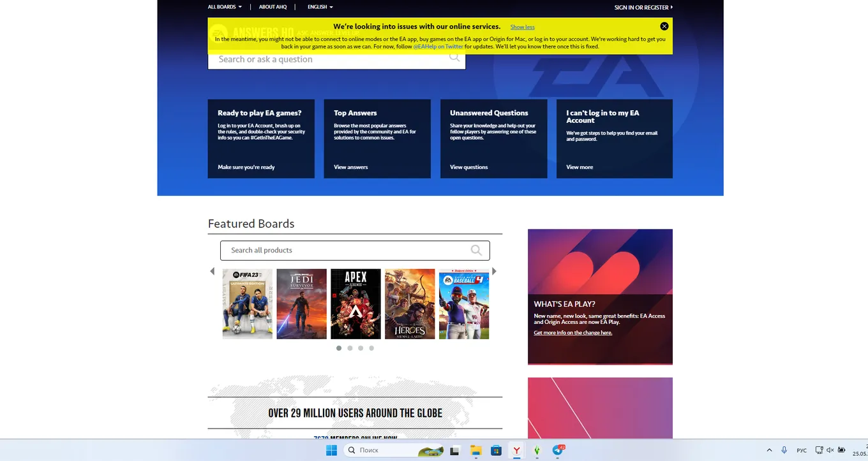The image size is (868, 461).
Task: Click Make sure you're ready link
Action: coord(246,167)
